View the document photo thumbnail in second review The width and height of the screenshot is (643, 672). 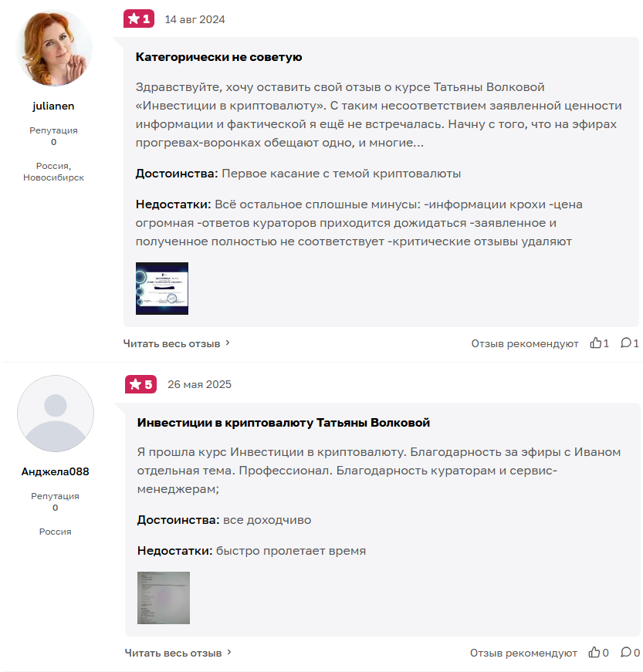click(x=164, y=598)
